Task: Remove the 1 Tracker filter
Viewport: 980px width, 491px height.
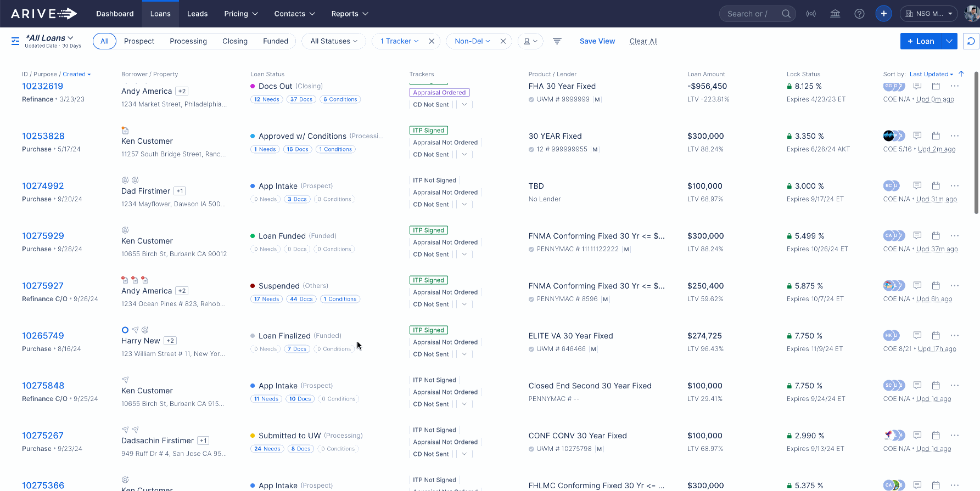Action: 432,41
